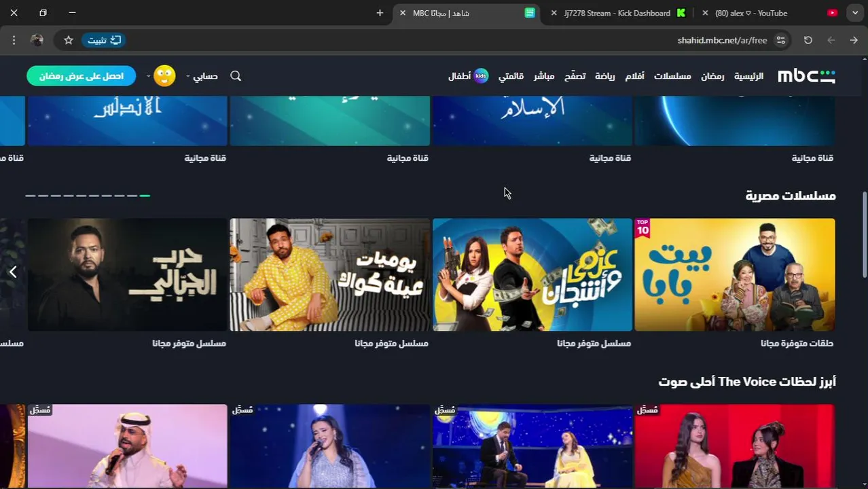The height and width of the screenshot is (489, 868).
Task: Open the Voice clip with two women on red
Action: pyautogui.click(x=734, y=446)
